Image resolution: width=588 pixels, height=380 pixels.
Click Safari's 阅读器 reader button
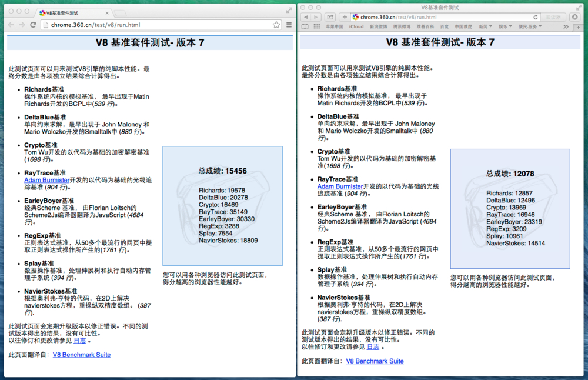[553, 17]
